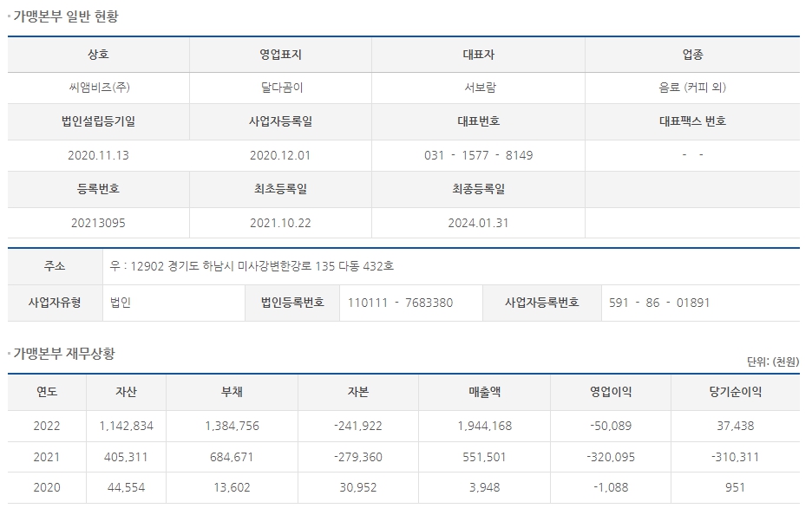Viewport: 812px width, 515px height.
Task: Select phone number 031 - 1577 - 8149
Action: tap(479, 155)
